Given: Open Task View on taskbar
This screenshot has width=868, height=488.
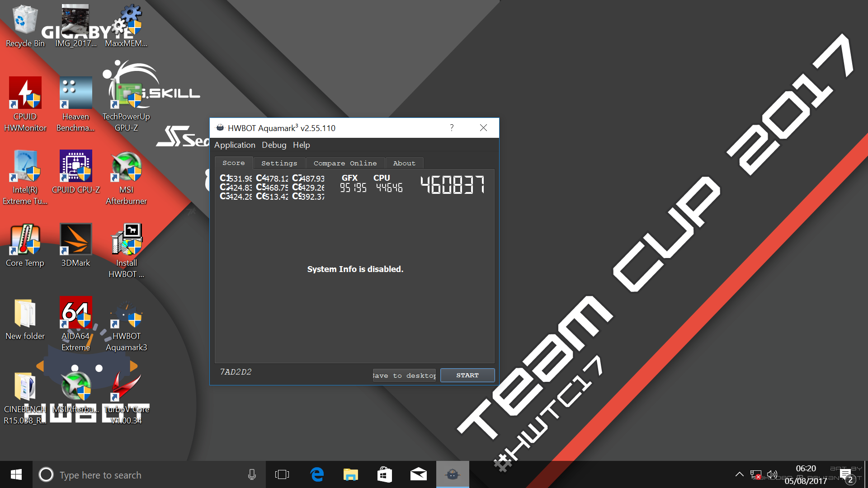Looking at the screenshot, I should tap(282, 474).
